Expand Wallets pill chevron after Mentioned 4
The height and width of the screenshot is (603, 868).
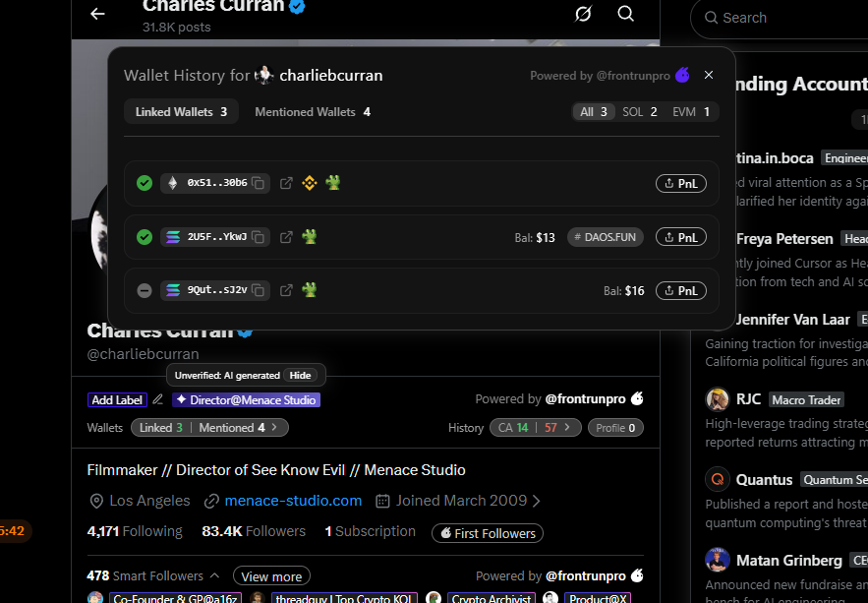274,427
